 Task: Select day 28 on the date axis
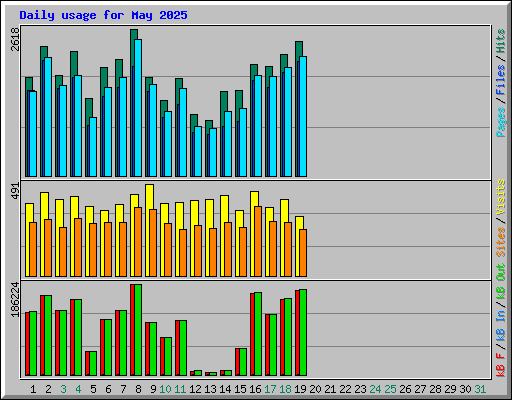tap(435, 389)
